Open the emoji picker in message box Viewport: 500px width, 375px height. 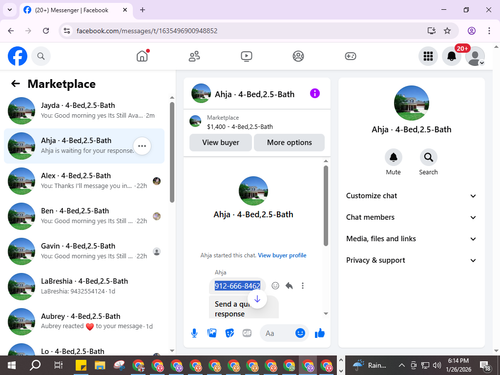pos(300,333)
